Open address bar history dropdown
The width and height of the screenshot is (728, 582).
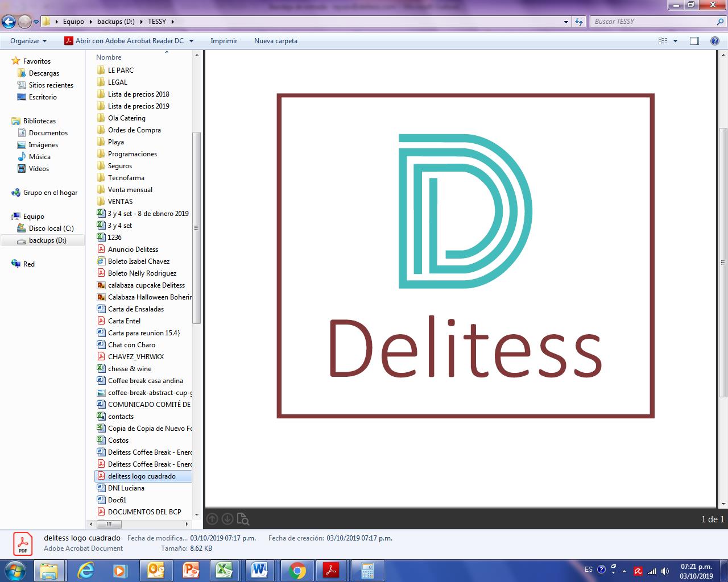pyautogui.click(x=566, y=22)
